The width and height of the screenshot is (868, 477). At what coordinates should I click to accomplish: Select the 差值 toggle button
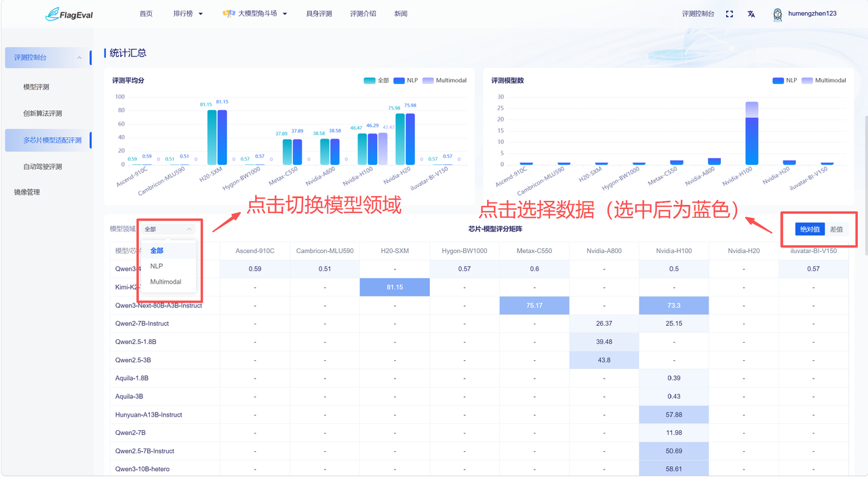(836, 229)
